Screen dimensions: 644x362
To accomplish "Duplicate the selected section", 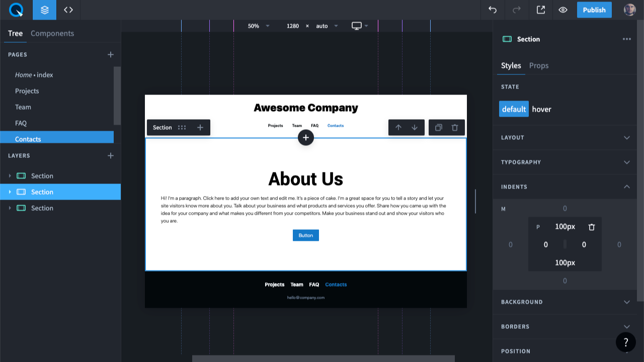I will tap(438, 128).
